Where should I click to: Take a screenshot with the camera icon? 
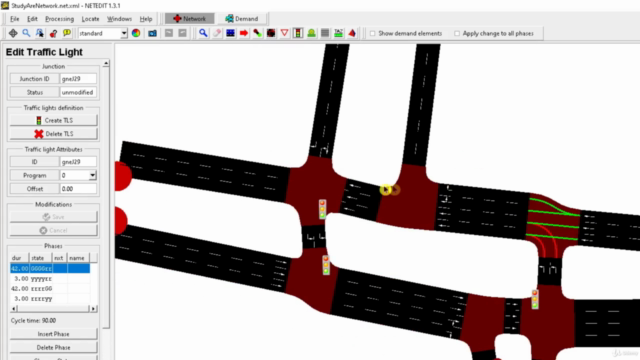(152, 33)
